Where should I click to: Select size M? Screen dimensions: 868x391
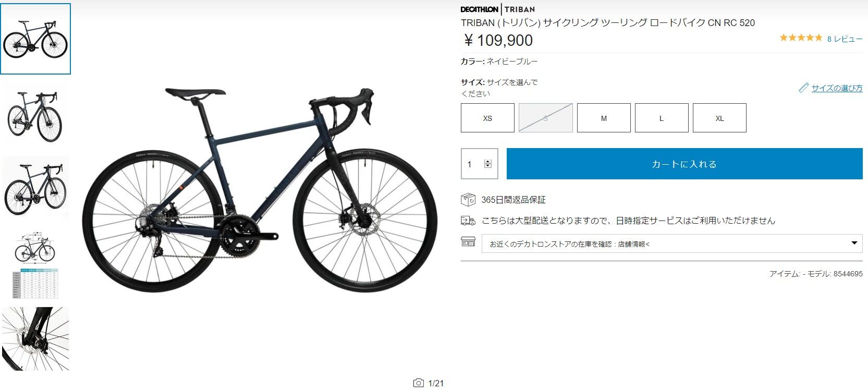[604, 118]
